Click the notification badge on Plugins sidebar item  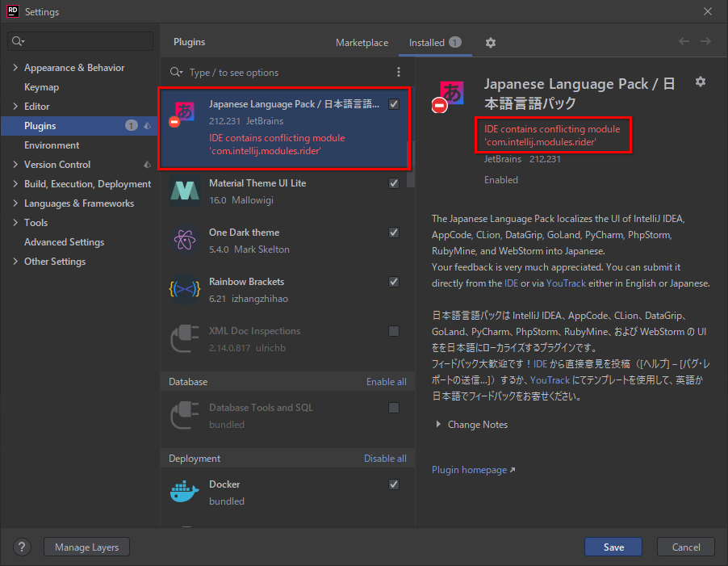point(132,126)
